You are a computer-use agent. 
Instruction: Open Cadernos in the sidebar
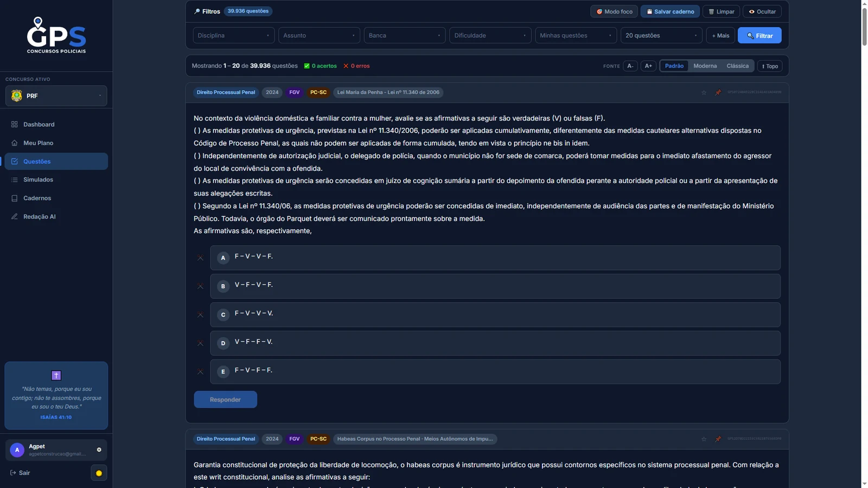pyautogui.click(x=56, y=198)
